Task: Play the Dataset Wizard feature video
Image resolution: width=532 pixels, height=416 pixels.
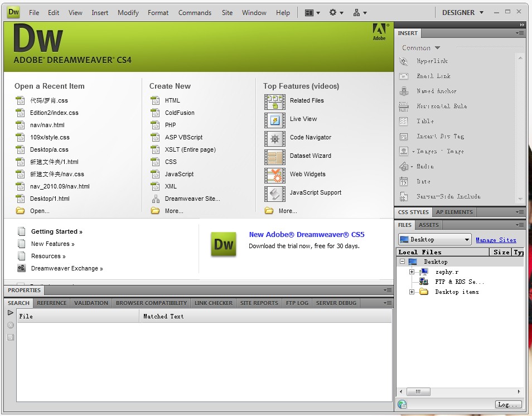Action: [x=275, y=157]
